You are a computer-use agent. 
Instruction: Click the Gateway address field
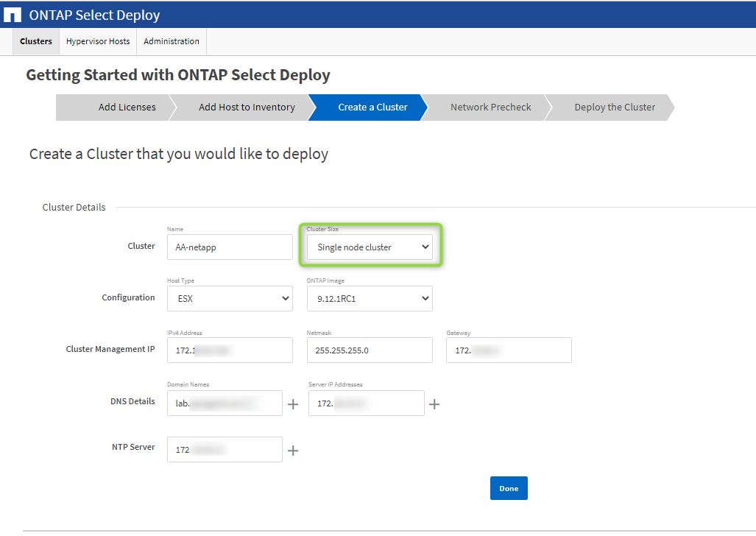(x=509, y=350)
